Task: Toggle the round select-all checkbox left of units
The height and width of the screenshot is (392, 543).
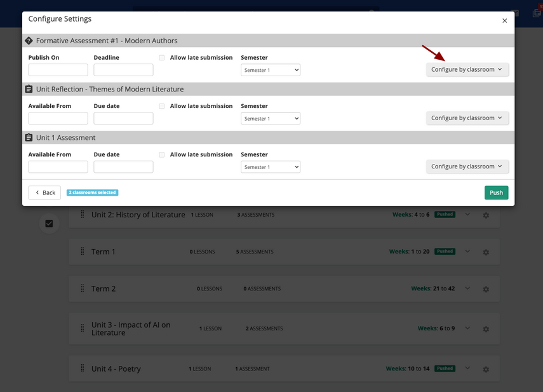Action: pos(49,224)
